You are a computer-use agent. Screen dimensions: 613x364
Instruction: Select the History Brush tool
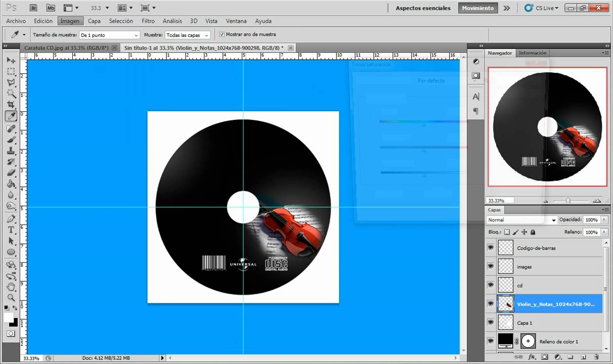pyautogui.click(x=11, y=162)
